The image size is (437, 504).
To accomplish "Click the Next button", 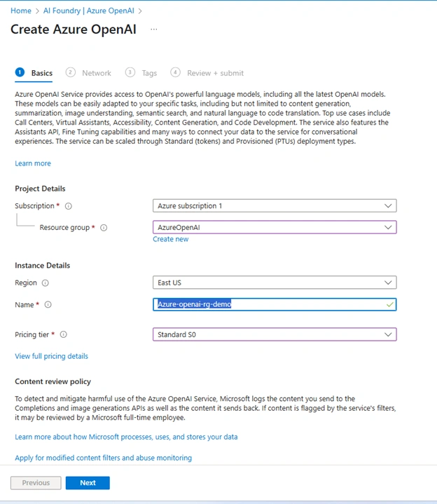I will 88,483.
